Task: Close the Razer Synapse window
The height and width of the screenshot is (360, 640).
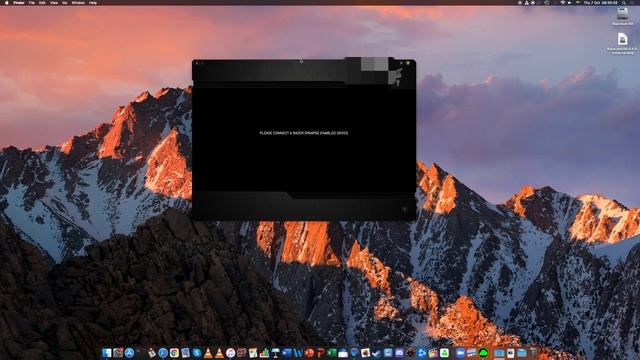Action: 197,63
